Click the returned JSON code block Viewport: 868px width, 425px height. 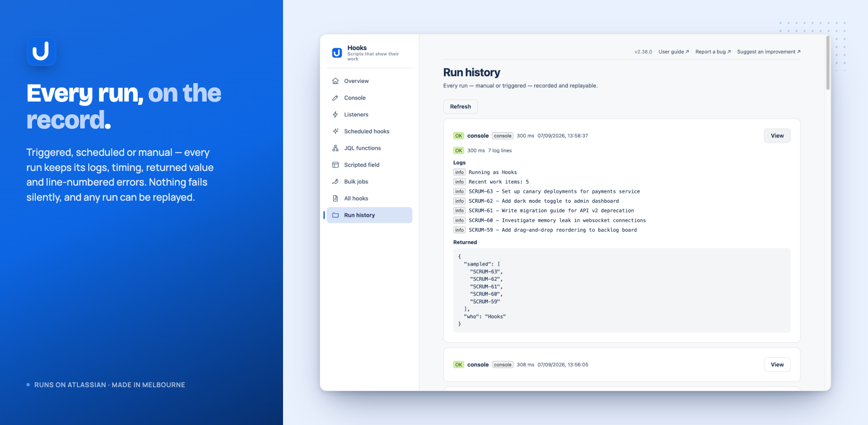(x=622, y=290)
